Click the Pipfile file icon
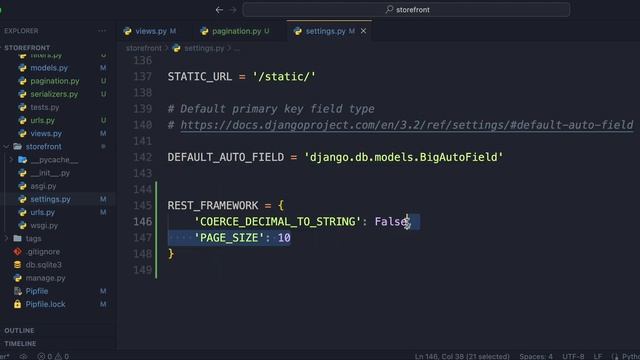The height and width of the screenshot is (360, 640). pos(17,291)
